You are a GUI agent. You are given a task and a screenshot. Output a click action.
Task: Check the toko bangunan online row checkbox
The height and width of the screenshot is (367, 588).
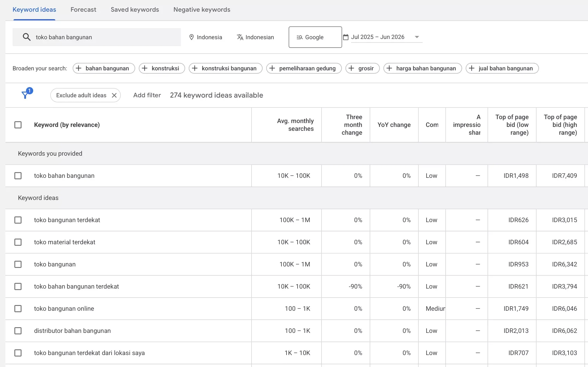18,309
